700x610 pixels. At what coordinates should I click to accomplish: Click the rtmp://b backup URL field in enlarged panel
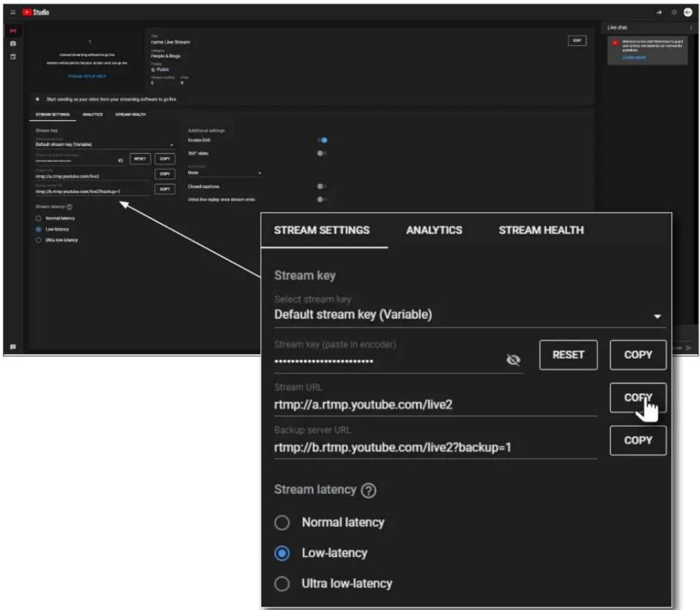[x=436, y=448]
